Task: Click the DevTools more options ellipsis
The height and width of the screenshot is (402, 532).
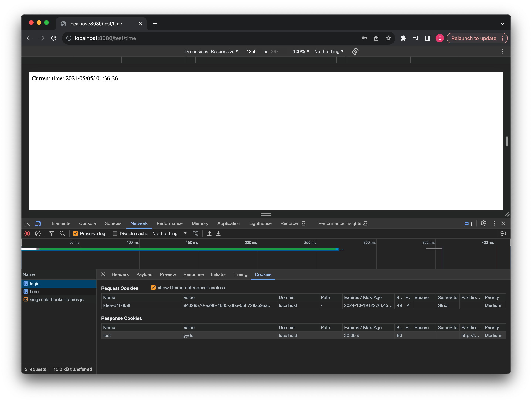Action: pyautogui.click(x=494, y=223)
